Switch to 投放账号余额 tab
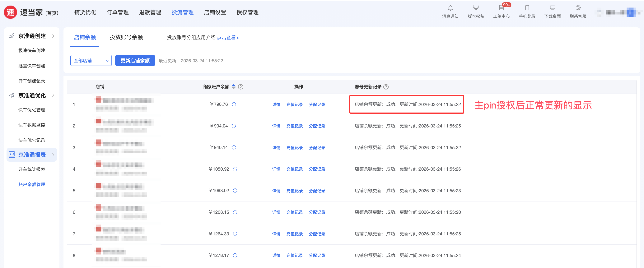The image size is (644, 268). (x=126, y=38)
